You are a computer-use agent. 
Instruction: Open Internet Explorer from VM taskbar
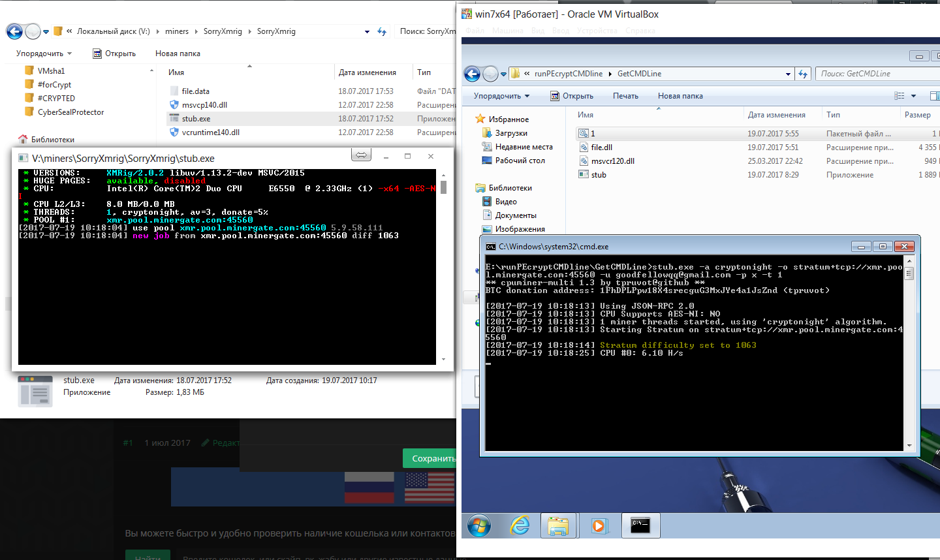pos(520,525)
